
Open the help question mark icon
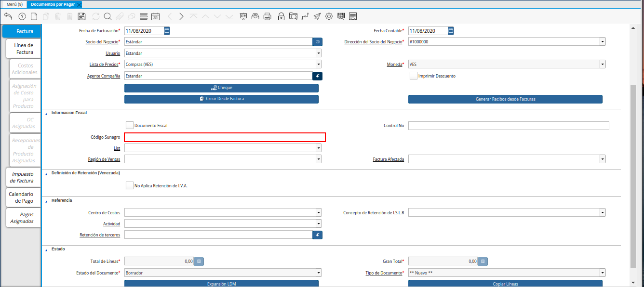[22, 16]
